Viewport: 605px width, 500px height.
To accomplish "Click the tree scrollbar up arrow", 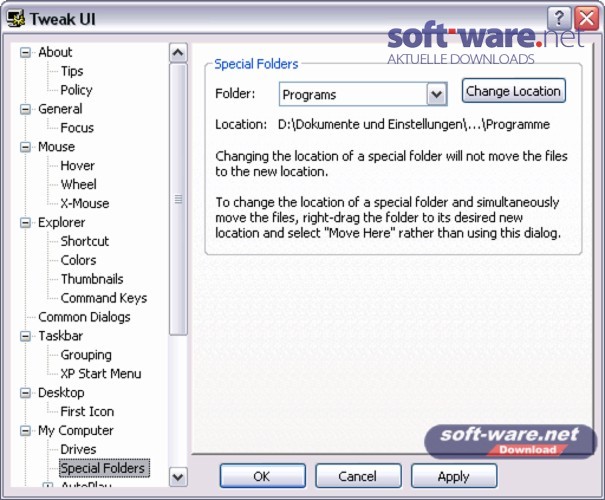I will click(178, 52).
